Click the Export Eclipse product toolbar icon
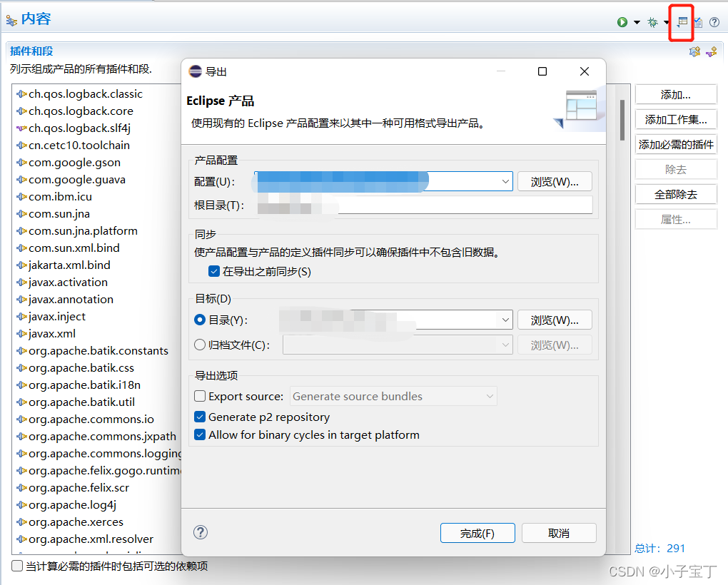Image resolution: width=728 pixels, height=585 pixels. [682, 22]
